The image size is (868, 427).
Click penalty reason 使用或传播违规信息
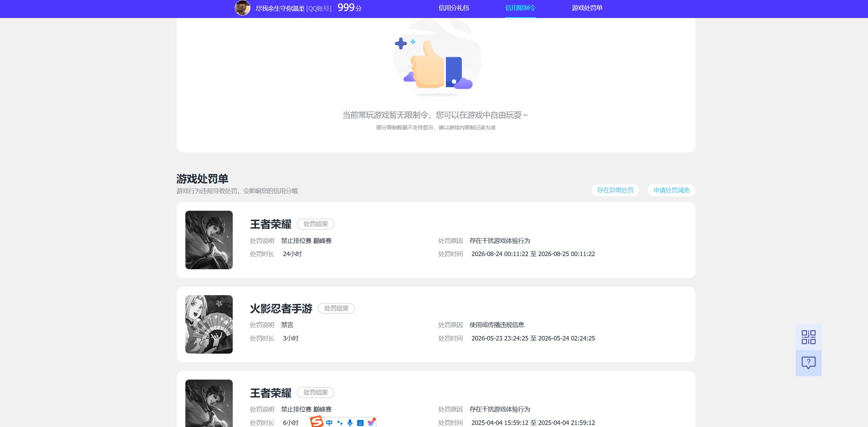click(x=497, y=325)
